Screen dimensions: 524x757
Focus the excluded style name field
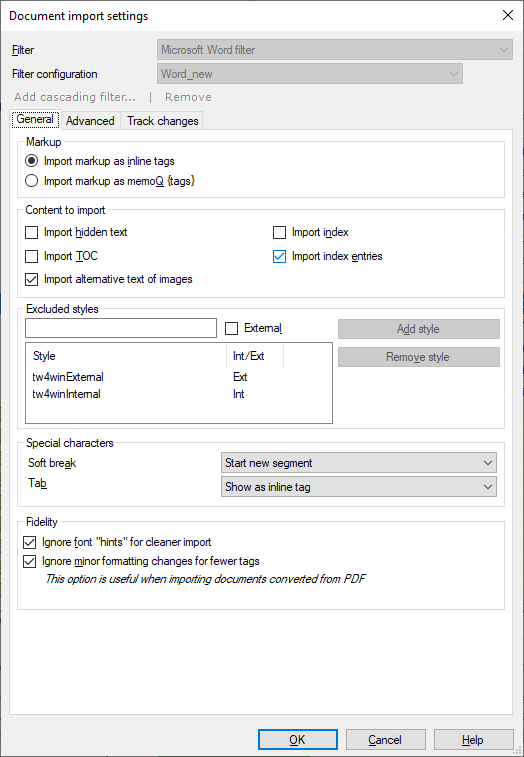pyautogui.click(x=121, y=328)
